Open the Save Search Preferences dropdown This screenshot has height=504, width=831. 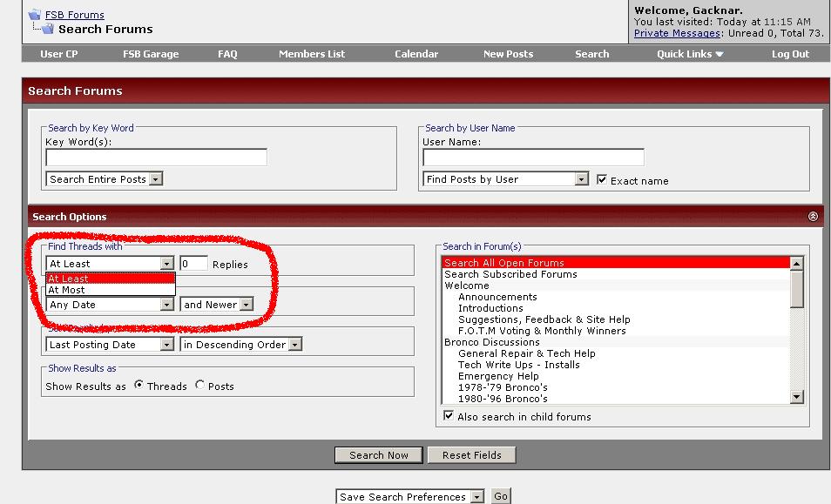tap(409, 496)
